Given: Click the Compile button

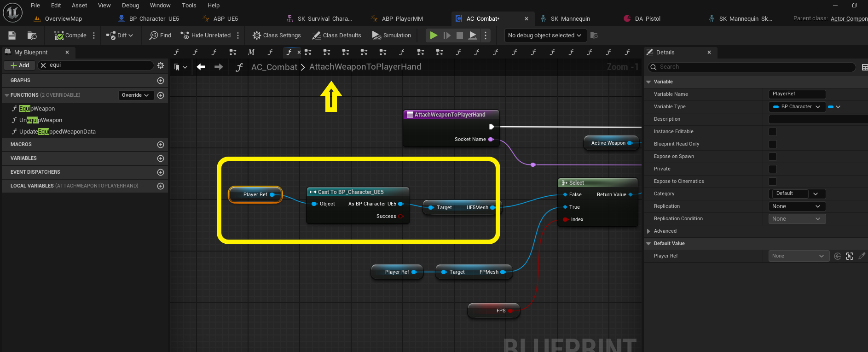Looking at the screenshot, I should (70, 35).
